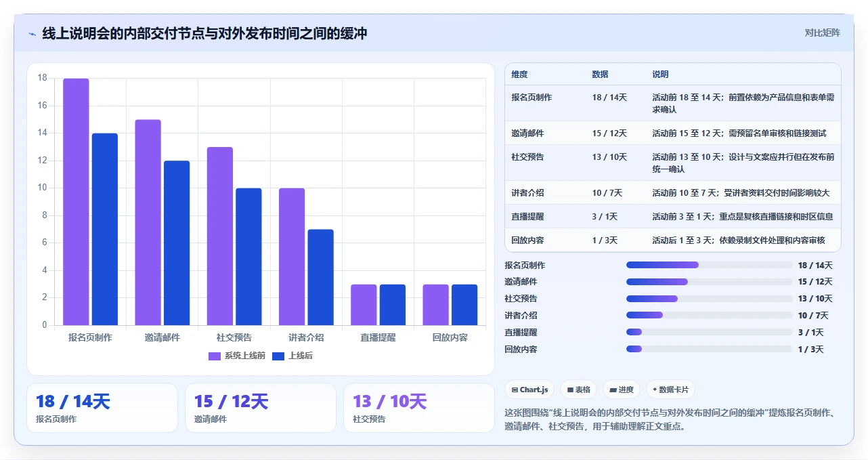Click the 报名页制作 progress bar
Image resolution: width=868 pixels, height=460 pixels.
point(709,265)
